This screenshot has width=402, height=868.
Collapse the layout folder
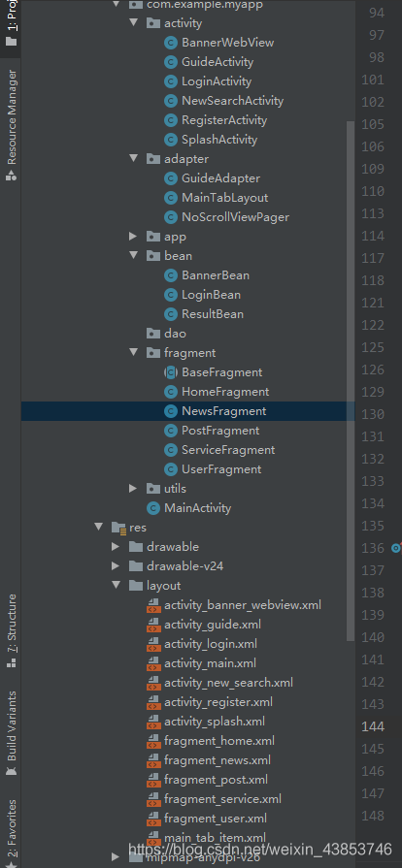(x=116, y=585)
